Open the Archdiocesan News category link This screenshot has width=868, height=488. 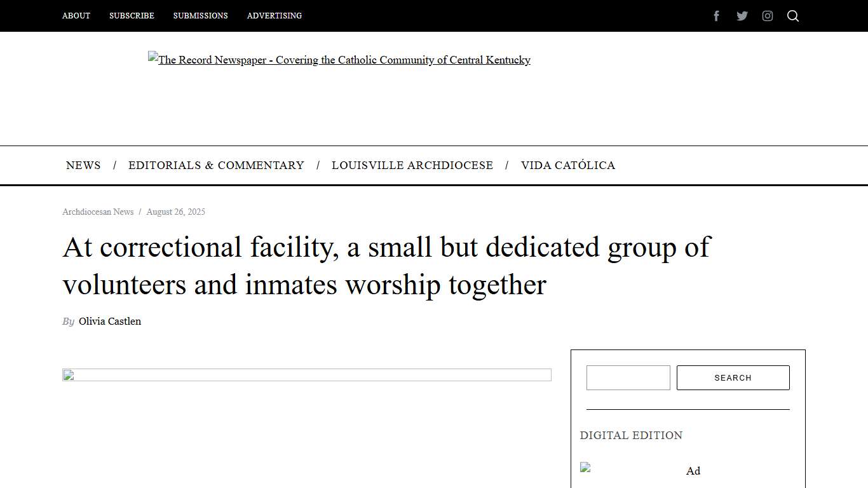coord(97,212)
